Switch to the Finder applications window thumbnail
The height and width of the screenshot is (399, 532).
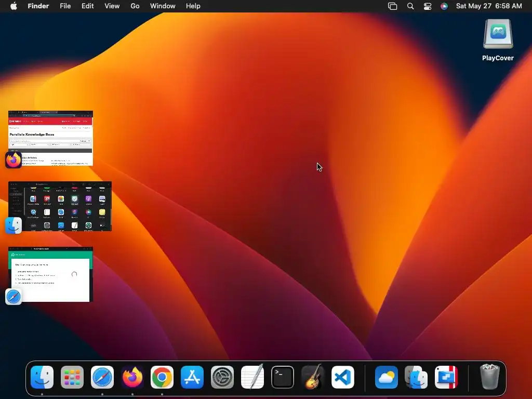tap(60, 206)
